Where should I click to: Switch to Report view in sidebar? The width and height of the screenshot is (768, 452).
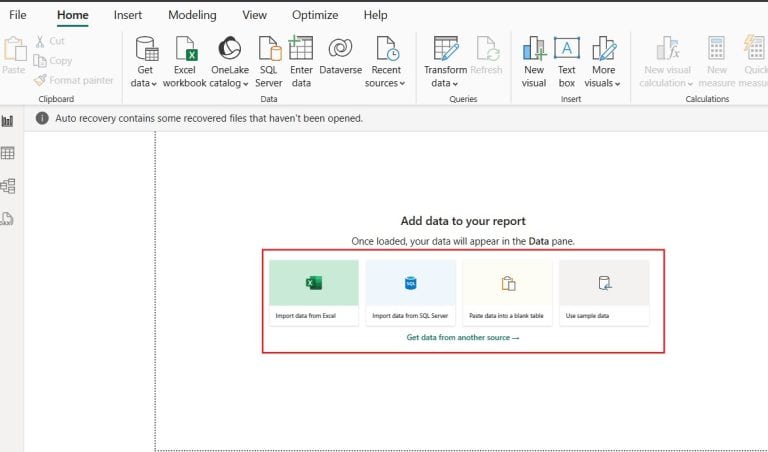7,120
